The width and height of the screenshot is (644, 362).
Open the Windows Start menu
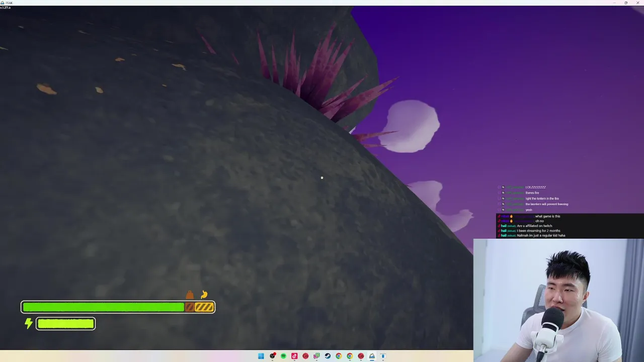(261, 356)
